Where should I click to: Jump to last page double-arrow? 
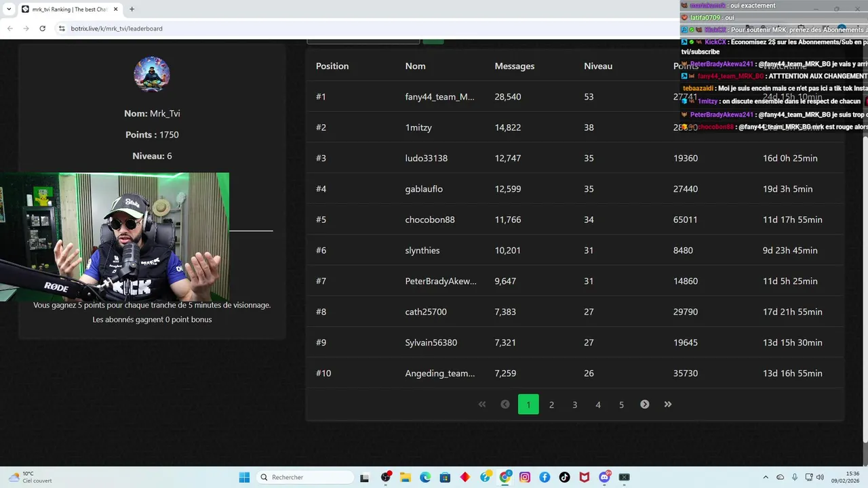pyautogui.click(x=668, y=405)
